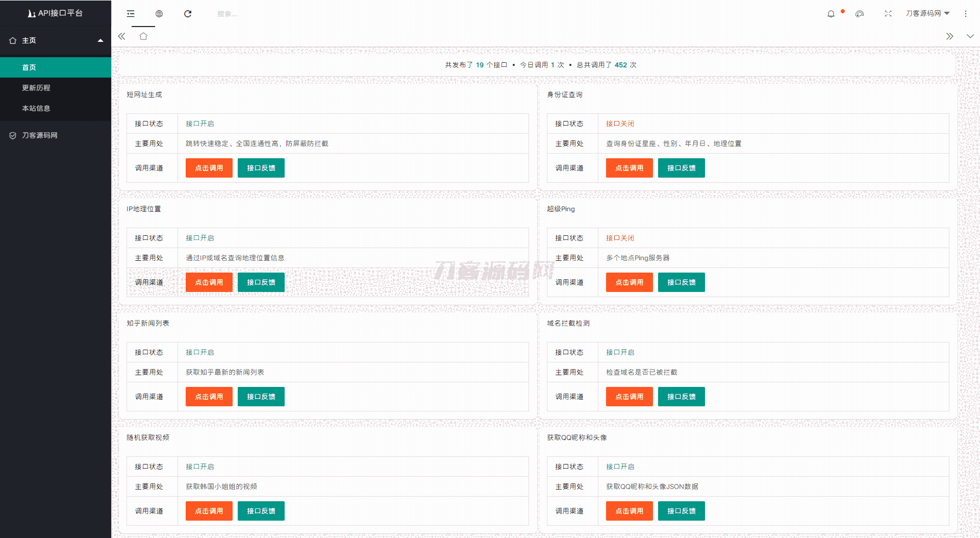Click the 知乎新闻列表 card title
The image size is (980, 538).
(148, 323)
